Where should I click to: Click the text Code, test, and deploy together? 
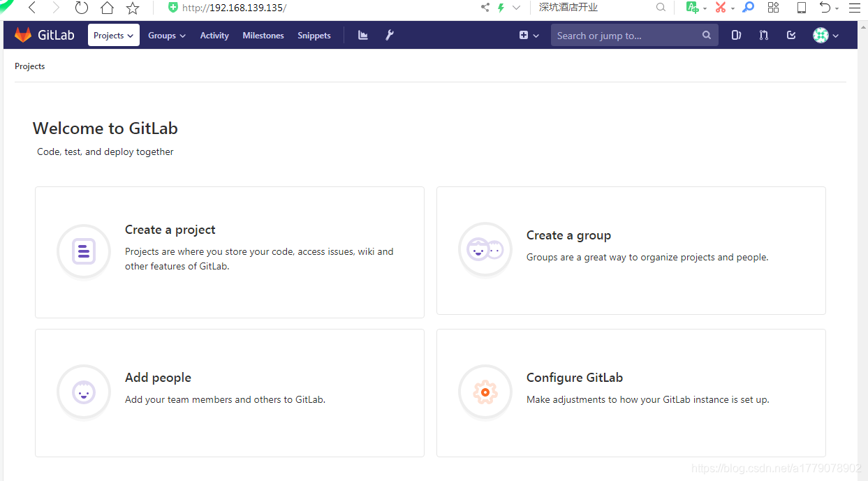105,151
